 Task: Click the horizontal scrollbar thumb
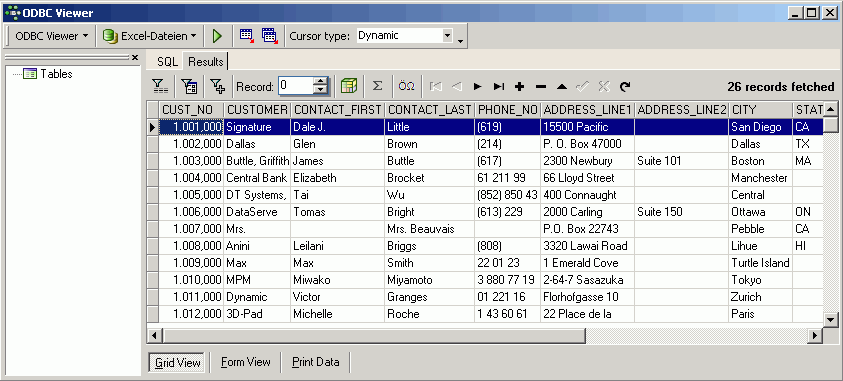[x=374, y=335]
